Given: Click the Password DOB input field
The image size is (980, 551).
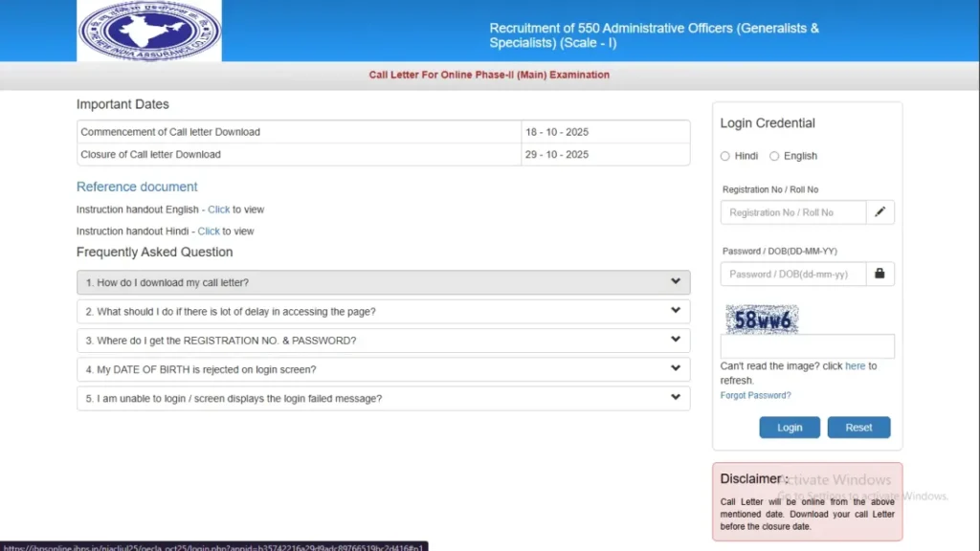Looking at the screenshot, I should (x=792, y=274).
